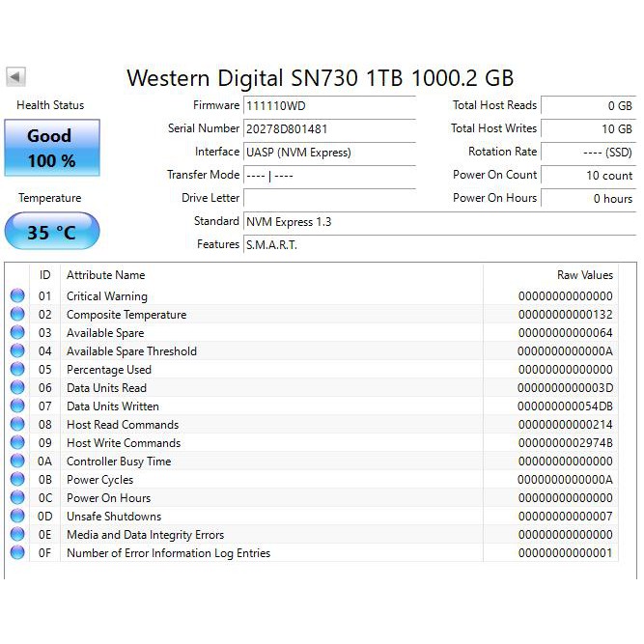The image size is (644, 644).
Task: Select the Serial Number field value
Action: 328,128
